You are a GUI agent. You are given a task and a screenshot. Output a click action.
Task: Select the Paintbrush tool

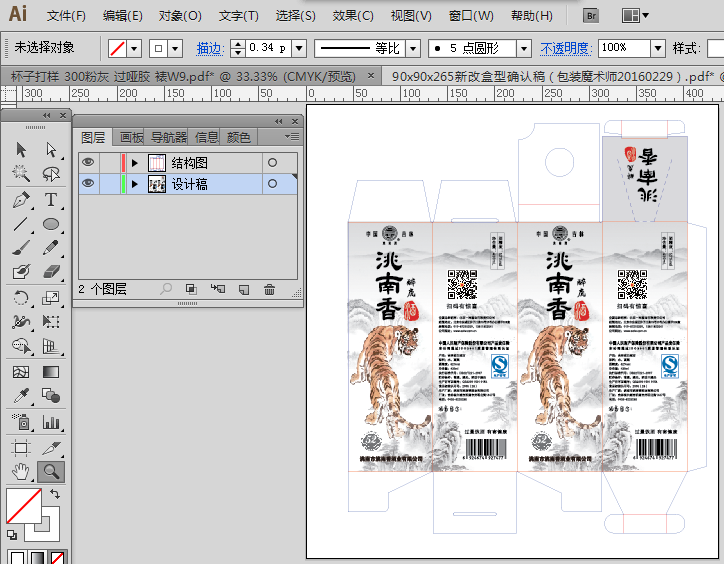point(21,248)
